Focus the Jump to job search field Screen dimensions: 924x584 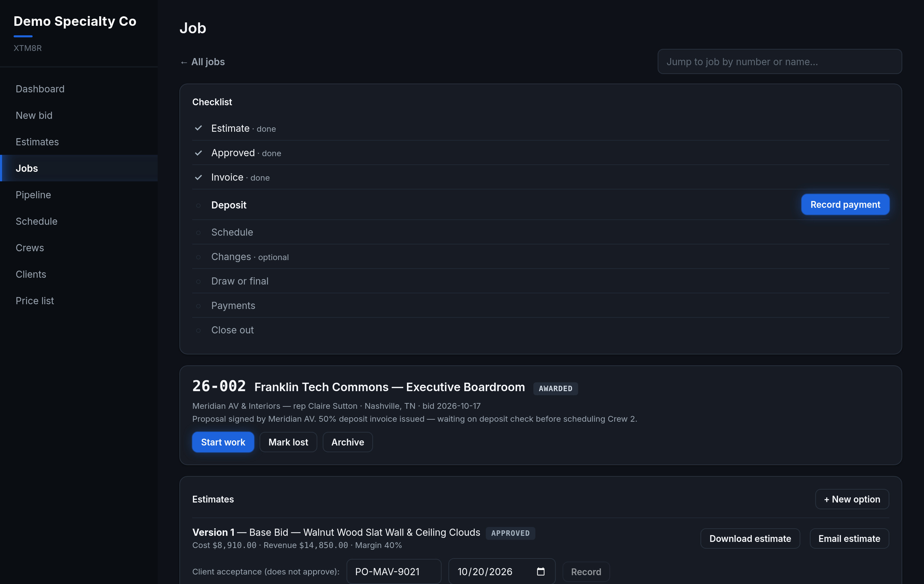tap(779, 61)
